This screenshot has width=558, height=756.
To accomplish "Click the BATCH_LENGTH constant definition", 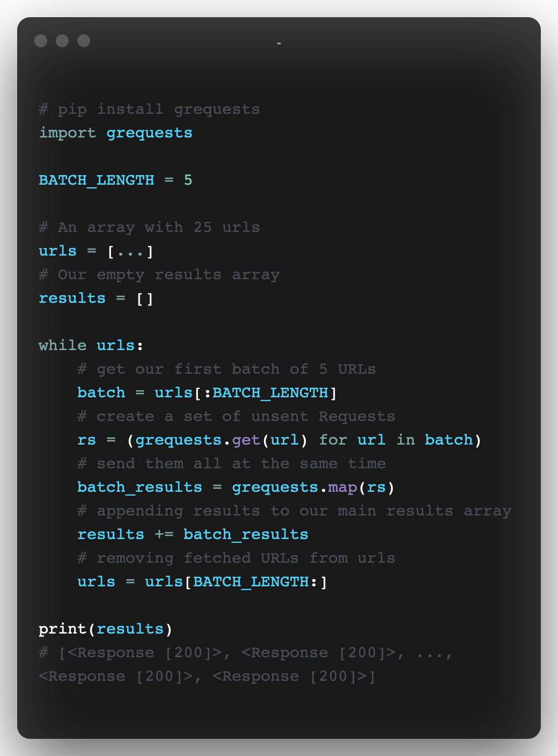I will click(97, 180).
